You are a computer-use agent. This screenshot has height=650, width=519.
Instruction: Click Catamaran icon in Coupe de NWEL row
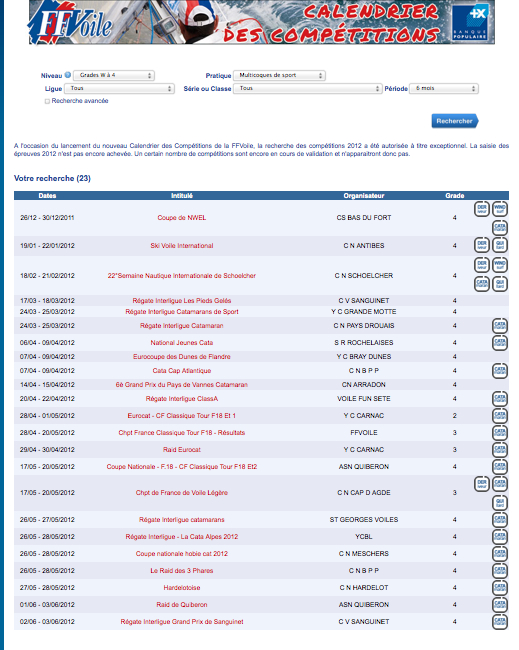click(x=500, y=228)
